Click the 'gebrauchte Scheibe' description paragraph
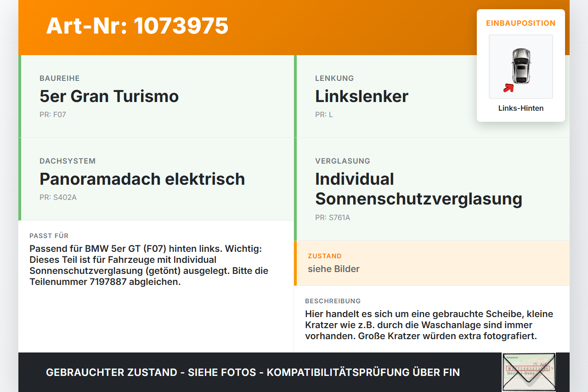Viewport: 588px width, 392px height. tap(429, 325)
